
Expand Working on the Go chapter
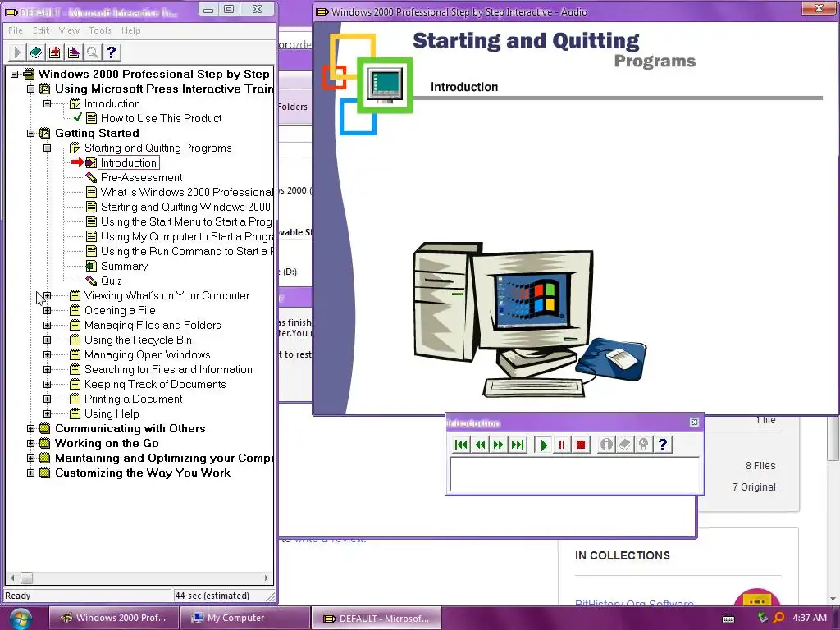30,444
